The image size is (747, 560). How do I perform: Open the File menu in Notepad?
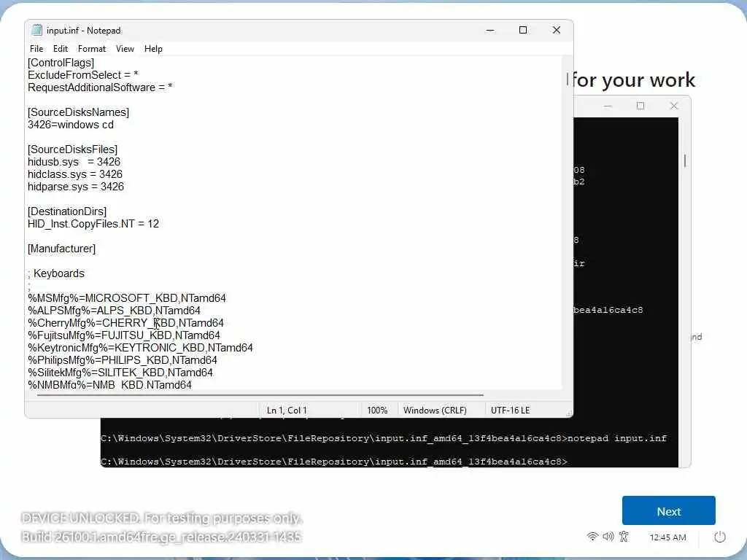36,49
